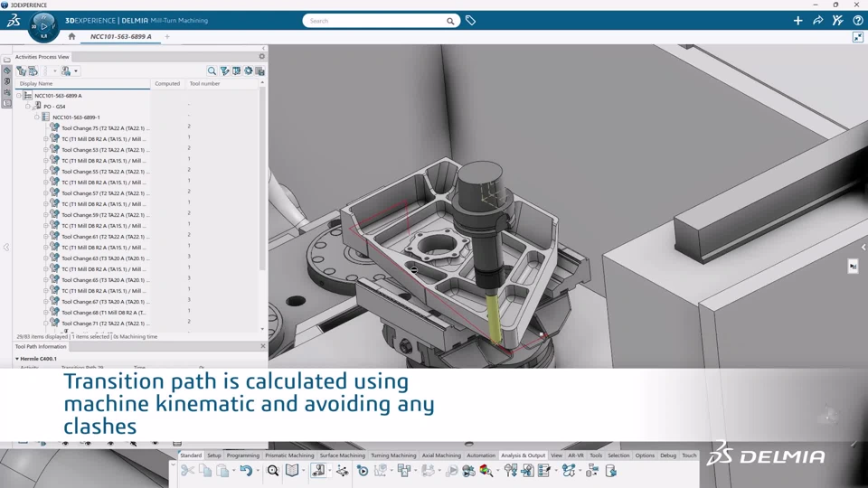Click the search magnifier in process view toolbar
The height and width of the screenshot is (488, 868).
click(x=212, y=70)
